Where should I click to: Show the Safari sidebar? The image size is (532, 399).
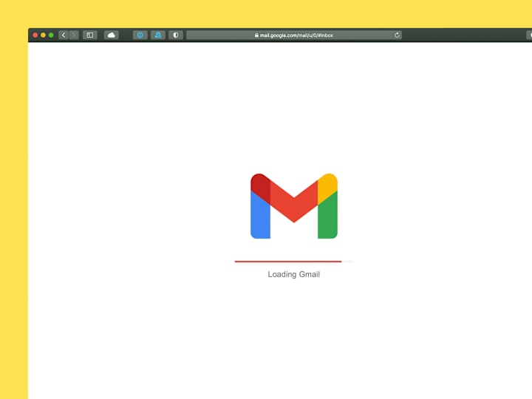pos(90,35)
